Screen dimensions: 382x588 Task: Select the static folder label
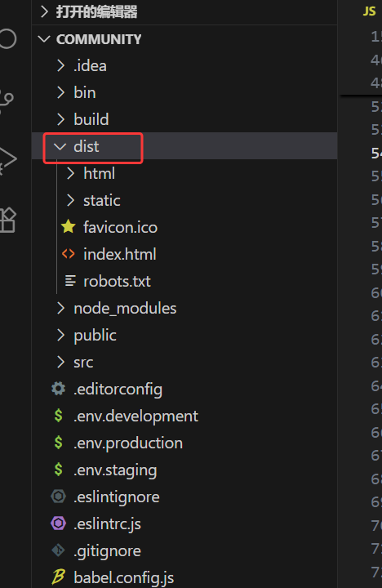pos(102,201)
